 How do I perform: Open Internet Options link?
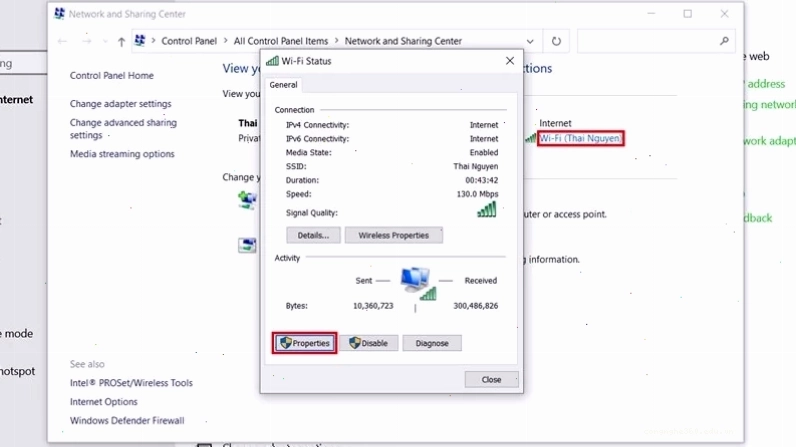(104, 402)
